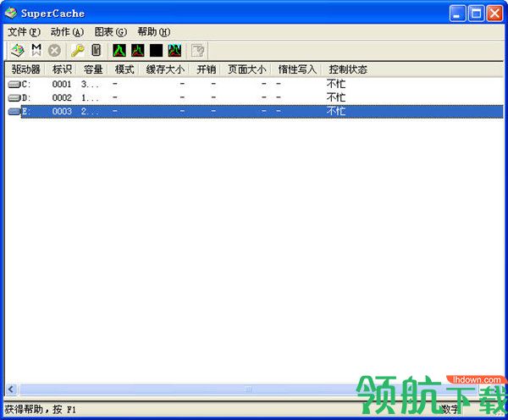Select identifier 0002 cell
This screenshot has height=420, width=508.
(x=62, y=97)
